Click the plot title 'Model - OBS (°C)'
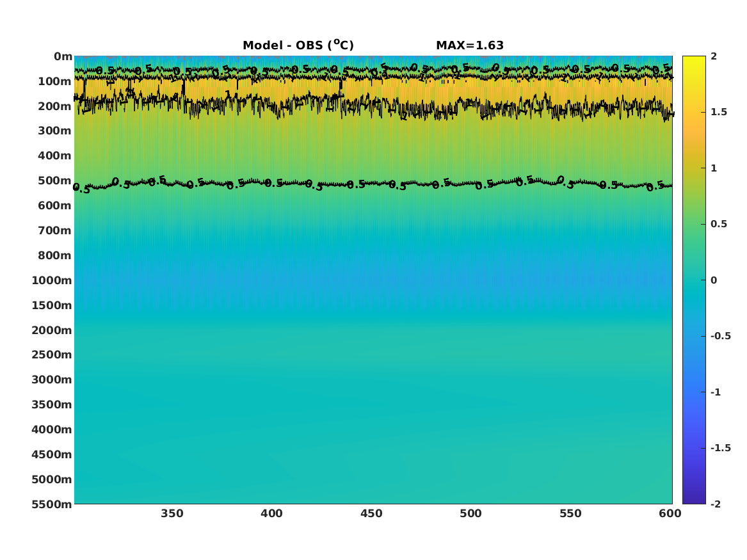The width and height of the screenshot is (747, 560). click(298, 45)
